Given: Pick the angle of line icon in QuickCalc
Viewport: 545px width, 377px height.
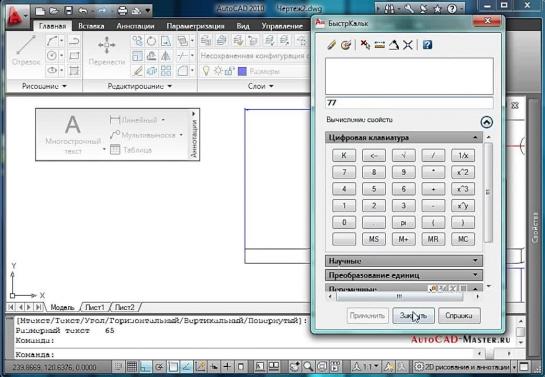Looking at the screenshot, I should tap(393, 45).
